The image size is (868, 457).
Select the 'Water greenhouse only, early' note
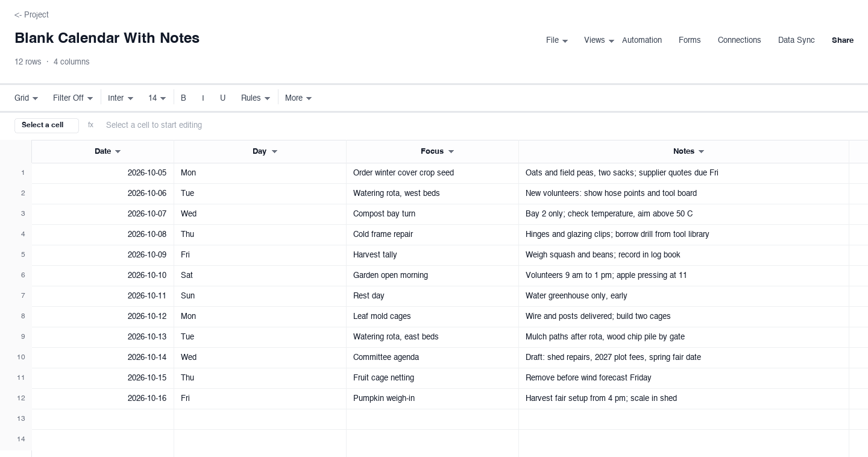(684, 296)
